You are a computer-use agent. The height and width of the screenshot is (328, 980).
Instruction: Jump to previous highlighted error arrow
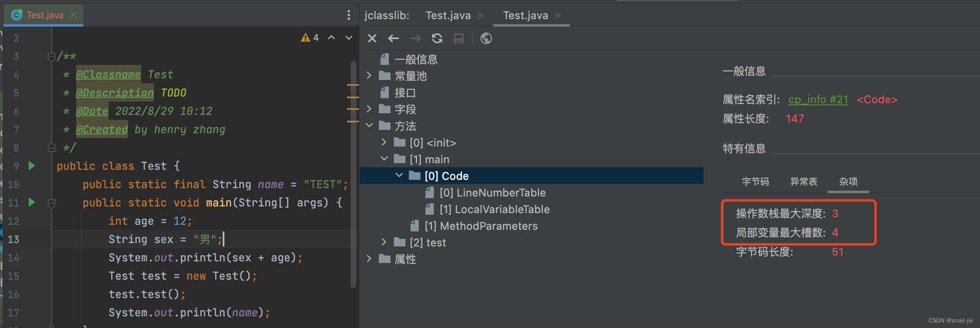coord(331,37)
